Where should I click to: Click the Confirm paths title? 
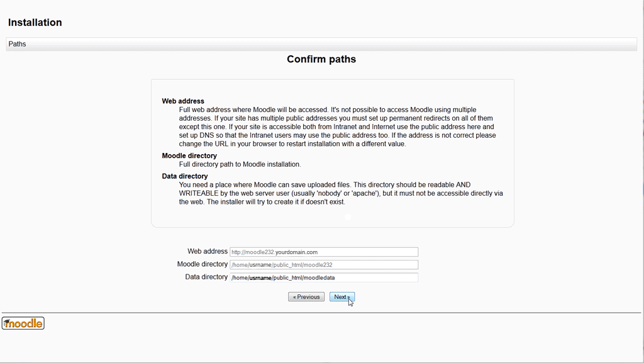321,59
